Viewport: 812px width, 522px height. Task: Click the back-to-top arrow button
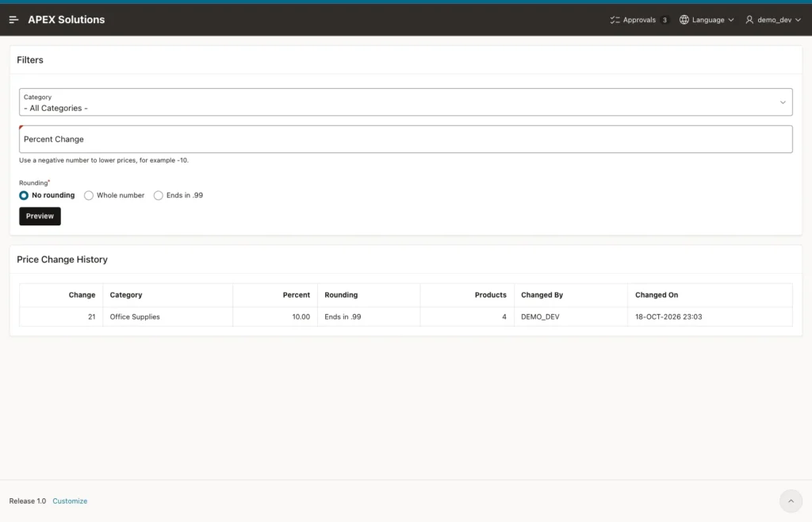pyautogui.click(x=791, y=501)
